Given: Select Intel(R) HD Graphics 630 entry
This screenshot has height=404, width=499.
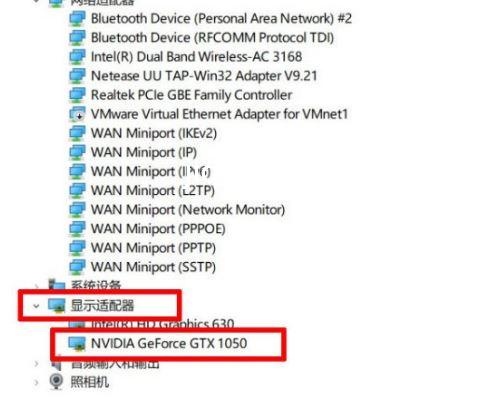Looking at the screenshot, I should coord(163,324).
